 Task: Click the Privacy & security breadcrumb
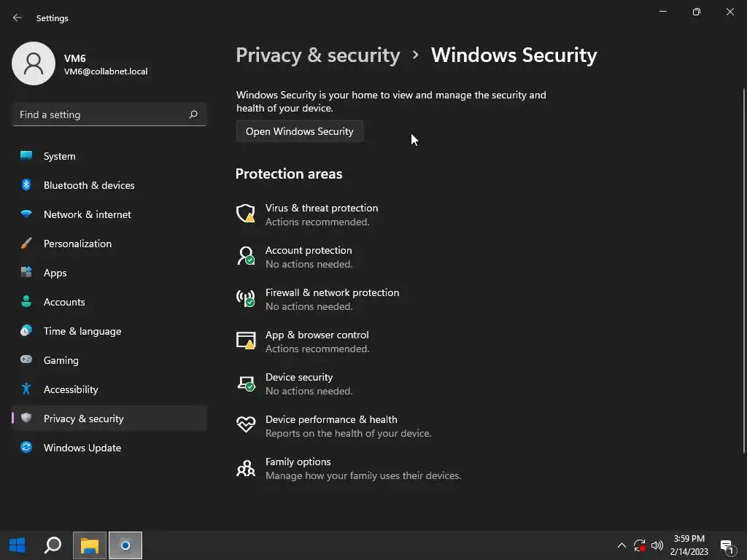point(318,55)
